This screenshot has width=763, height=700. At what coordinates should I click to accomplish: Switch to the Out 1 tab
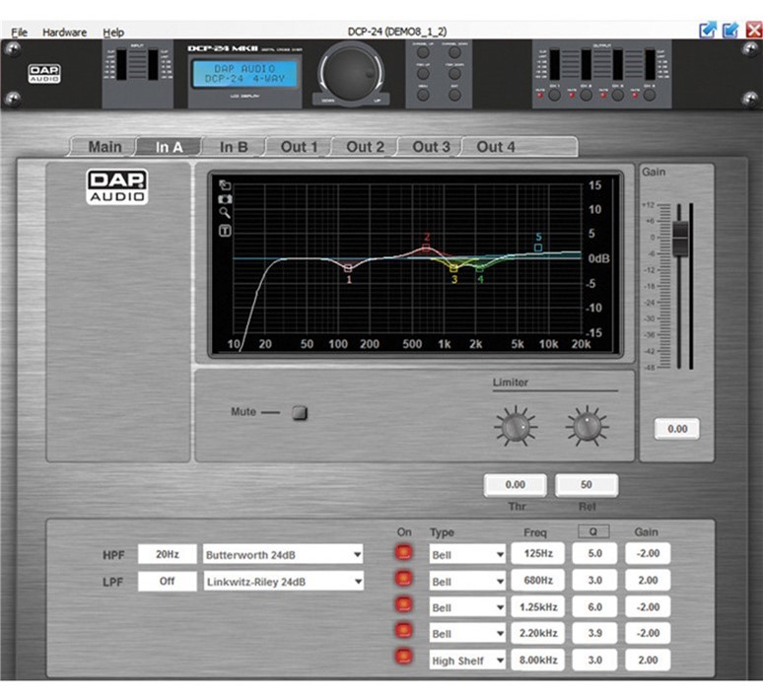click(300, 147)
